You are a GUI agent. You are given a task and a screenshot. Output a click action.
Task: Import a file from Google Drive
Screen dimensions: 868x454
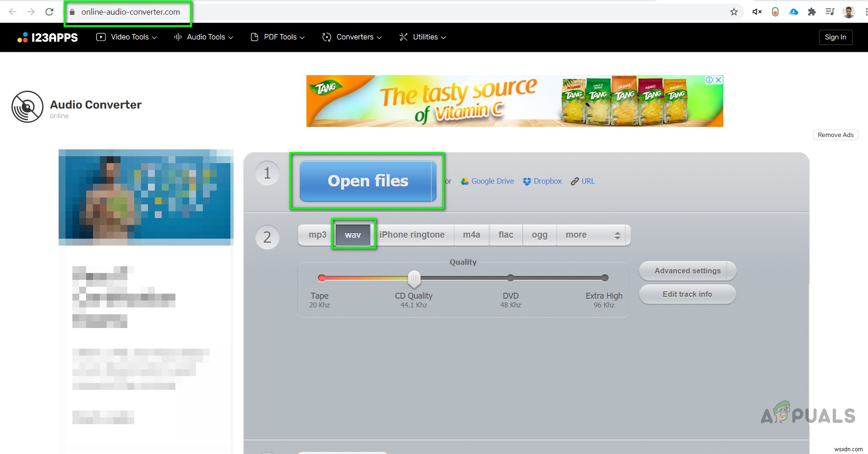pyautogui.click(x=487, y=181)
